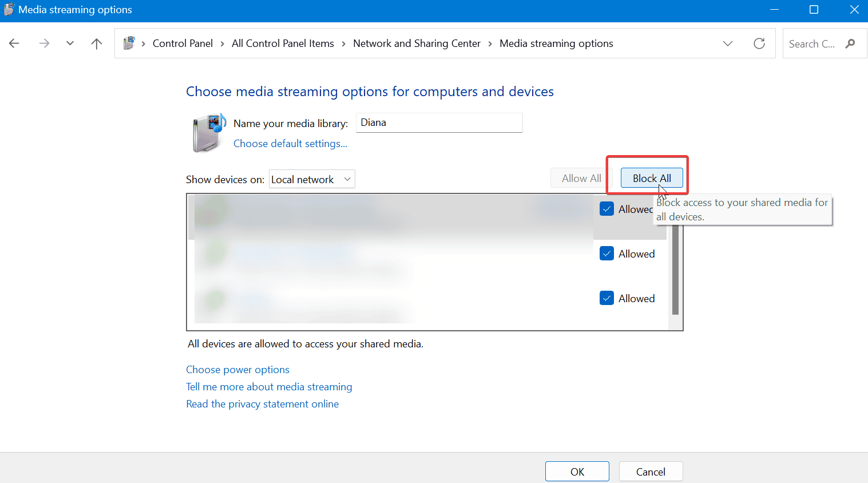Click the media library server icon

point(208,133)
